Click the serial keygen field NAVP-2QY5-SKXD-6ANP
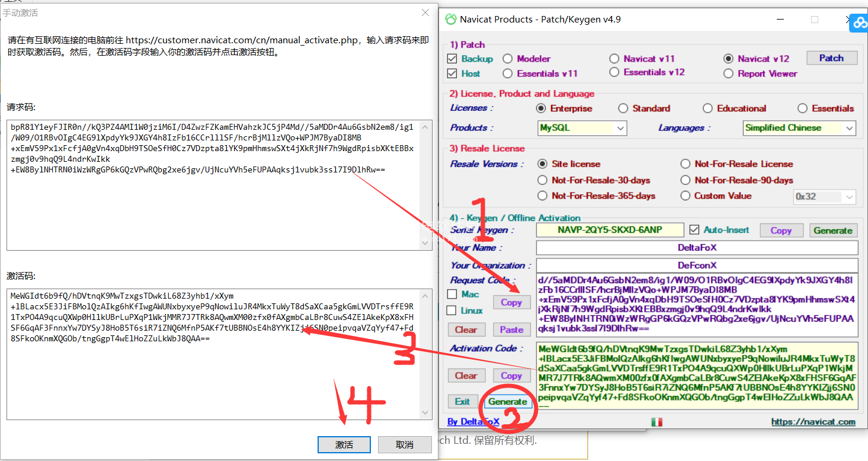The width and height of the screenshot is (868, 461). (x=610, y=230)
